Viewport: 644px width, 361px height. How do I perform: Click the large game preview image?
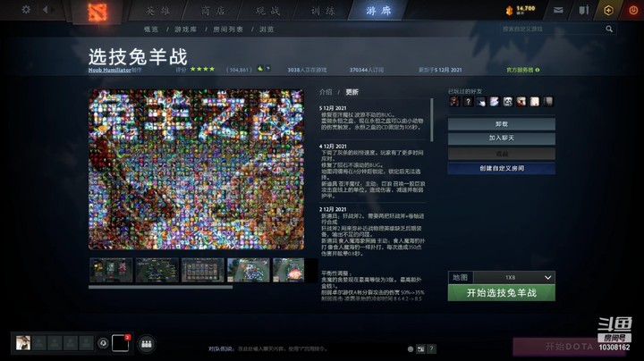196,170
